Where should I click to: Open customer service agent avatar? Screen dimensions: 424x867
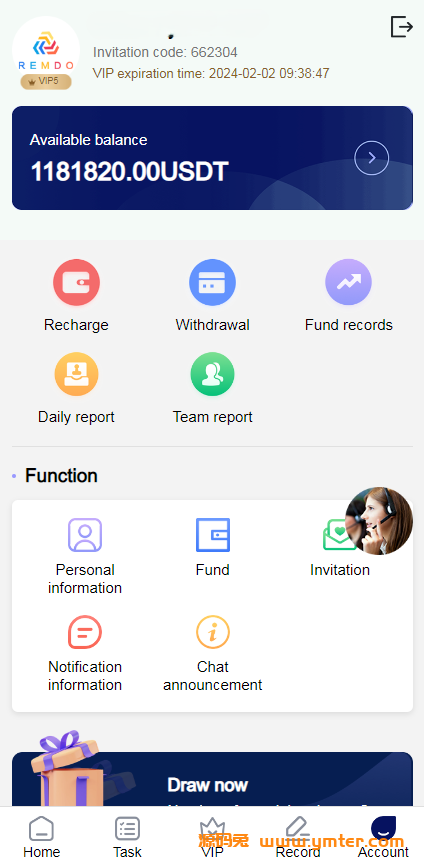pyautogui.click(x=379, y=521)
